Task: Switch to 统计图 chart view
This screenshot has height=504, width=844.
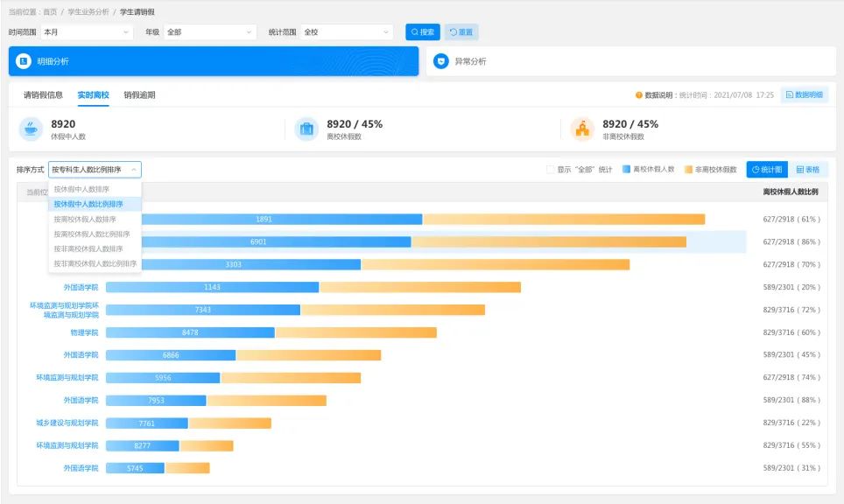Action: tap(767, 170)
